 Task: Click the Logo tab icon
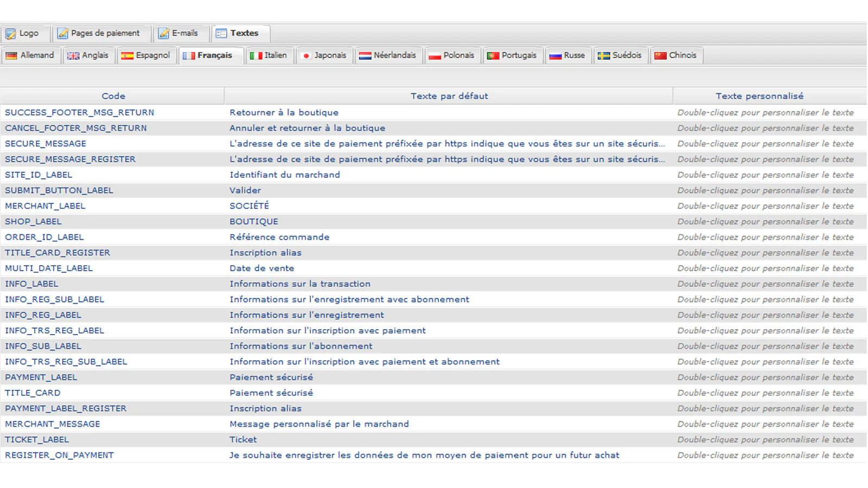(x=10, y=34)
